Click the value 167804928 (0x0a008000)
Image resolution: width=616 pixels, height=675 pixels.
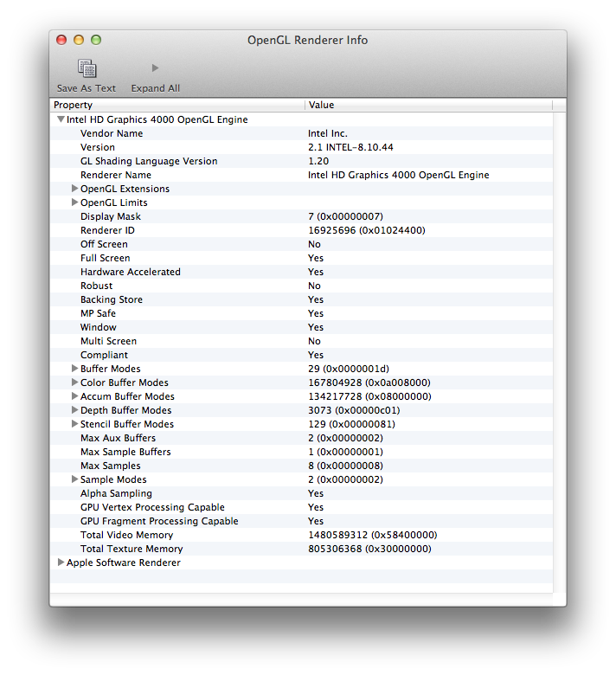tap(369, 382)
